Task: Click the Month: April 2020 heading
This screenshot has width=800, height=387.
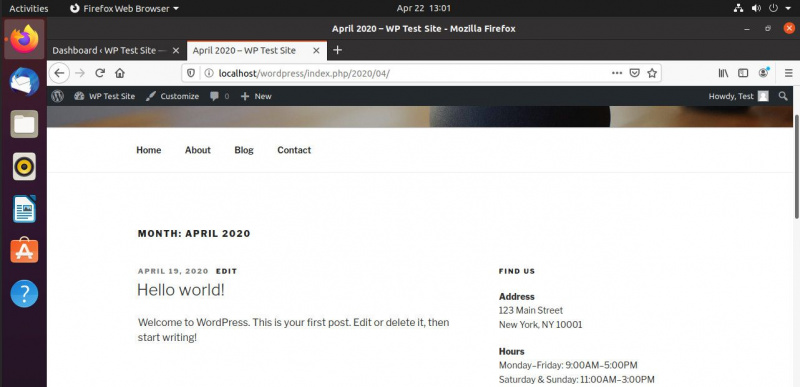Action: [194, 234]
